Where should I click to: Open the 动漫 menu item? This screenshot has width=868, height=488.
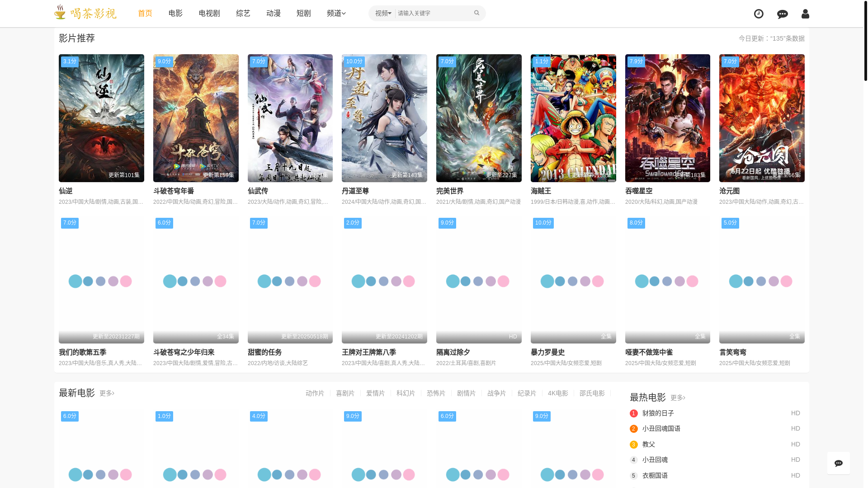pyautogui.click(x=274, y=14)
